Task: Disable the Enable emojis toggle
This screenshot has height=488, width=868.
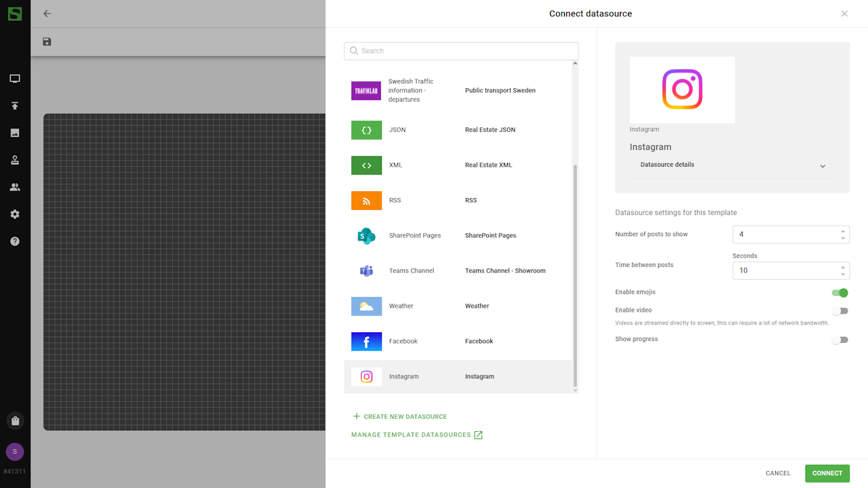Action: pos(840,293)
